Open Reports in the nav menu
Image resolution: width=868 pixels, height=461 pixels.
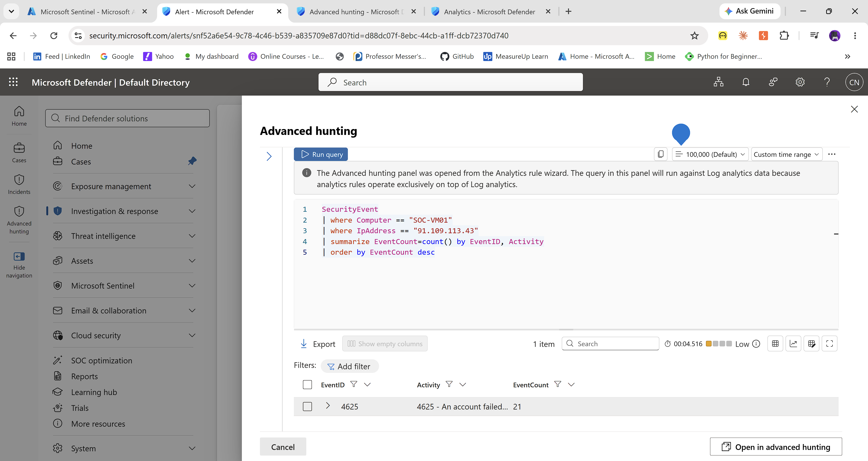click(84, 376)
